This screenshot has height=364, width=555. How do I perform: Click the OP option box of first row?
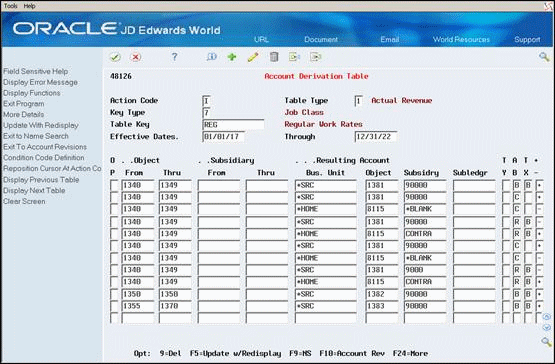114,185
